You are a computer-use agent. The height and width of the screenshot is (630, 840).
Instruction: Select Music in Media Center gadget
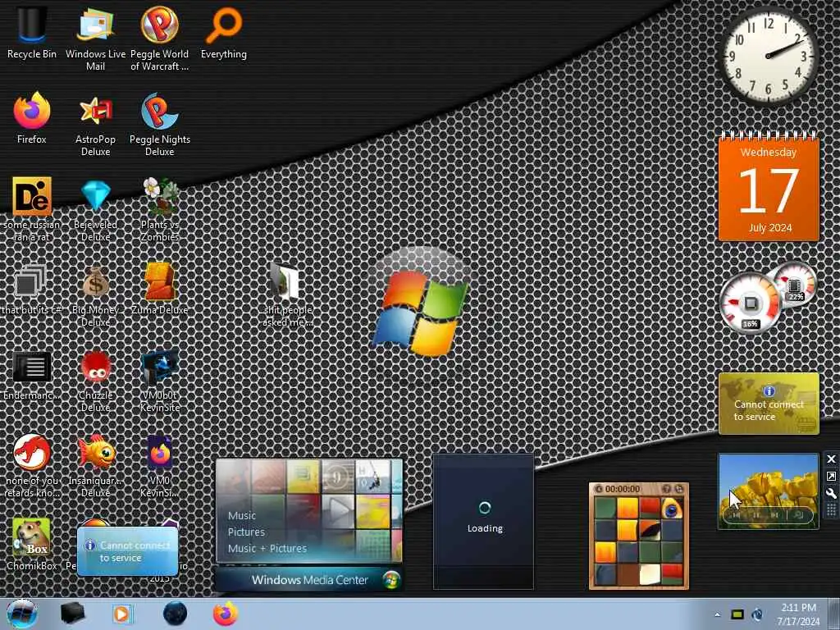click(242, 515)
